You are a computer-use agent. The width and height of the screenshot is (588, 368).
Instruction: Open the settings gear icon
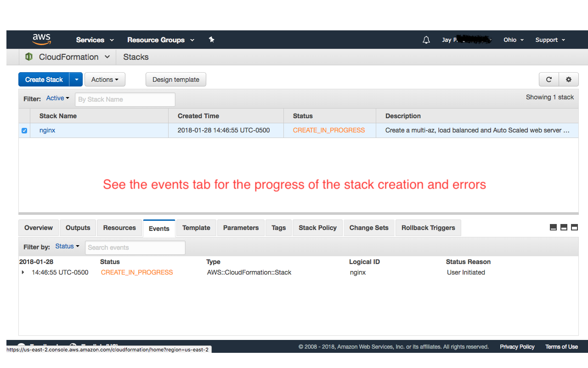click(569, 80)
